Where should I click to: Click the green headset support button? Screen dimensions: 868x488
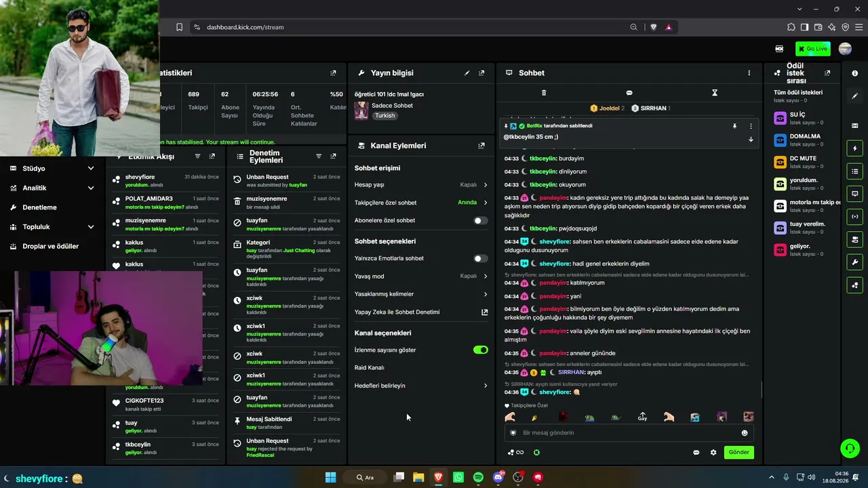(x=850, y=448)
